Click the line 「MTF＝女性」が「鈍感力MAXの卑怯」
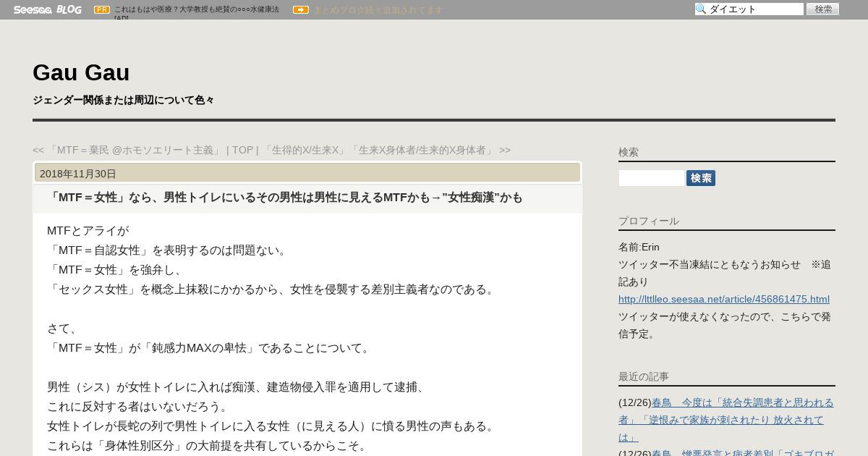The height and width of the screenshot is (456, 868). pyautogui.click(x=210, y=348)
